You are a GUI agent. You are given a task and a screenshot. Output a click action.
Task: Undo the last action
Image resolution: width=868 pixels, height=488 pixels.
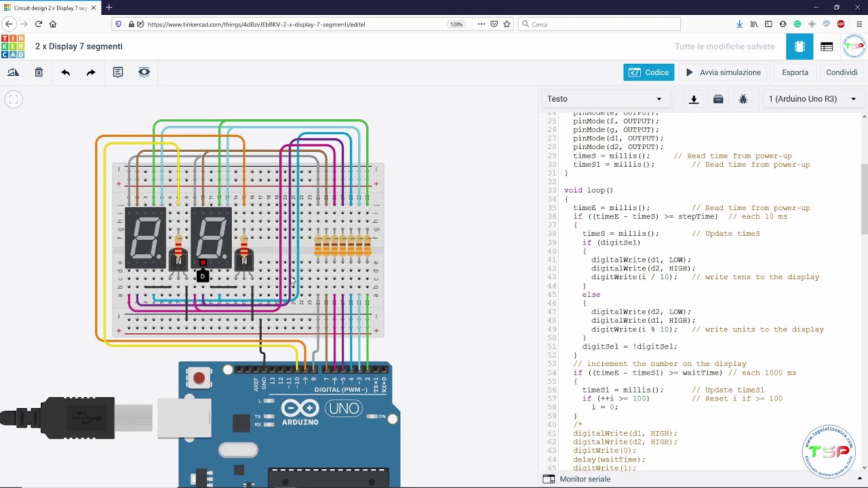click(66, 73)
